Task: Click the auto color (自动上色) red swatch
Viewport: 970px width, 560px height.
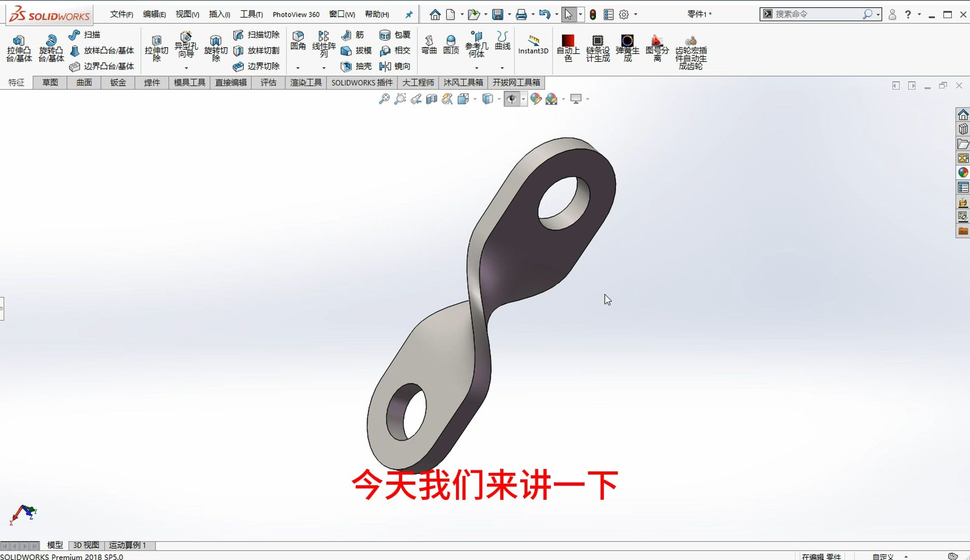Action: [x=568, y=48]
